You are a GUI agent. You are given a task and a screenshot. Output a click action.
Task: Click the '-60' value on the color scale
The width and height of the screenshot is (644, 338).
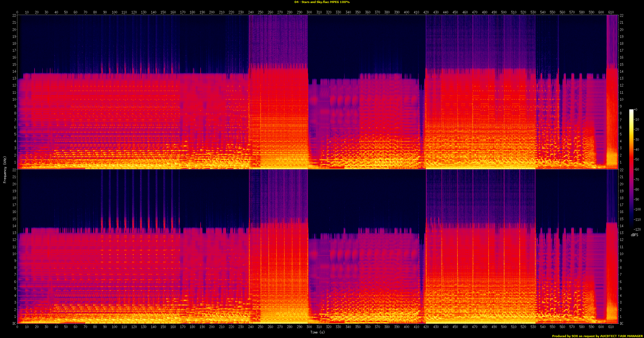pos(637,169)
